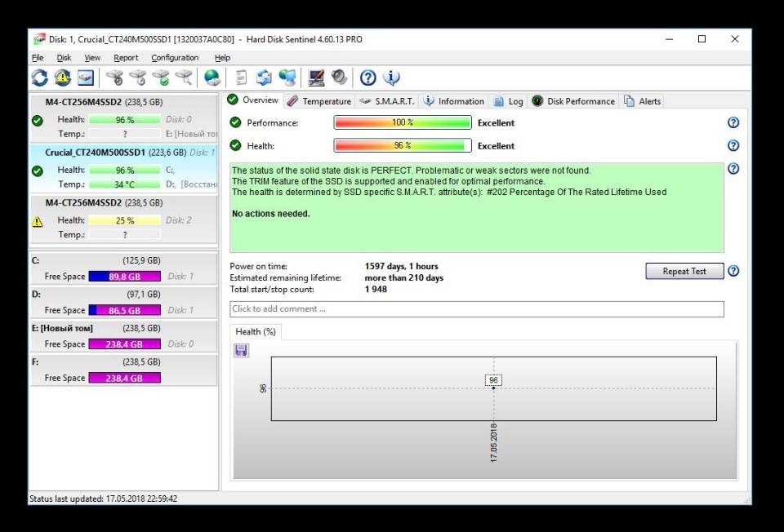Click the globe with disk toolbar icon
This screenshot has width=784, height=532.
coord(212,78)
